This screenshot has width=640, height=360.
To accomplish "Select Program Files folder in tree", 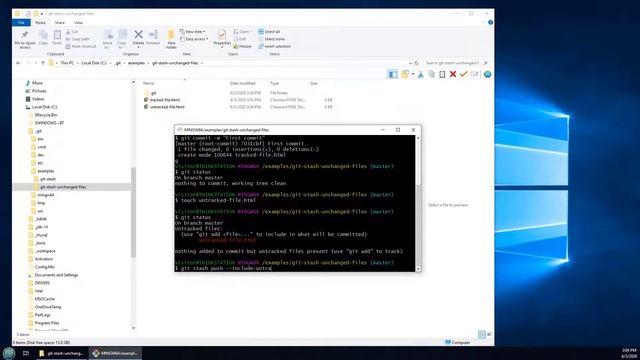I will (x=47, y=323).
